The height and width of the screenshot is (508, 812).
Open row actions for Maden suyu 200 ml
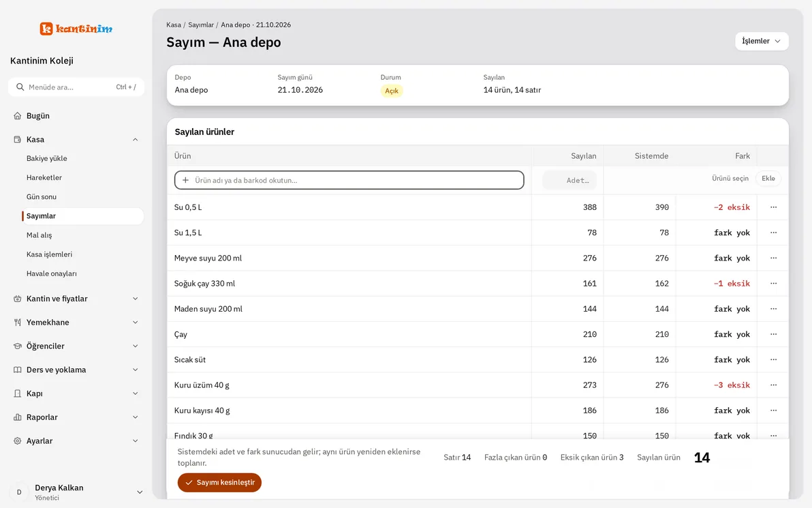(x=773, y=309)
